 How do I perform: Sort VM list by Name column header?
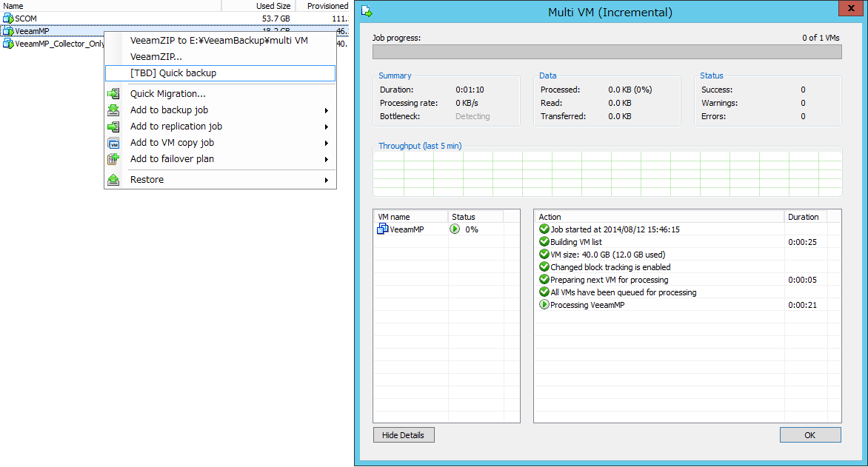pyautogui.click(x=110, y=6)
